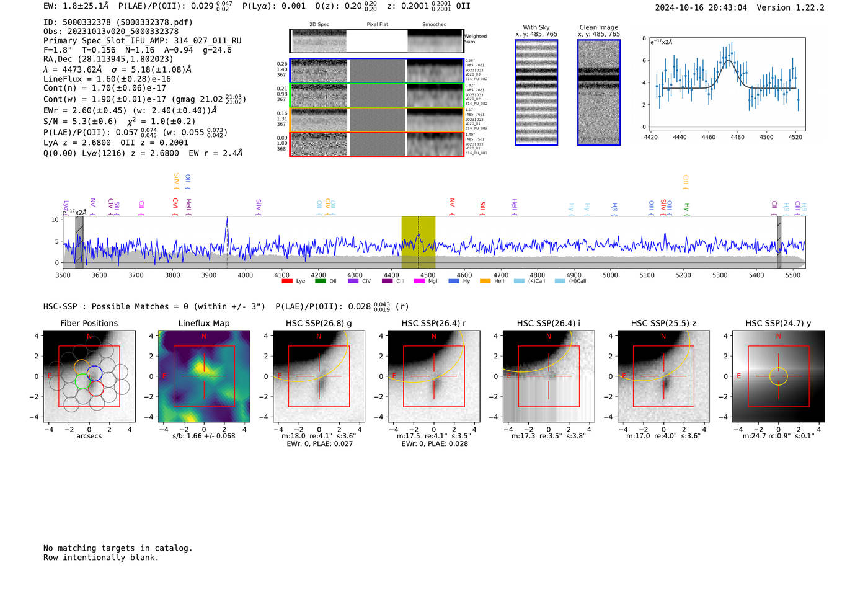Click the EWr = 2.60(±0.45) line
The width and height of the screenshot is (868, 591).
point(130,110)
